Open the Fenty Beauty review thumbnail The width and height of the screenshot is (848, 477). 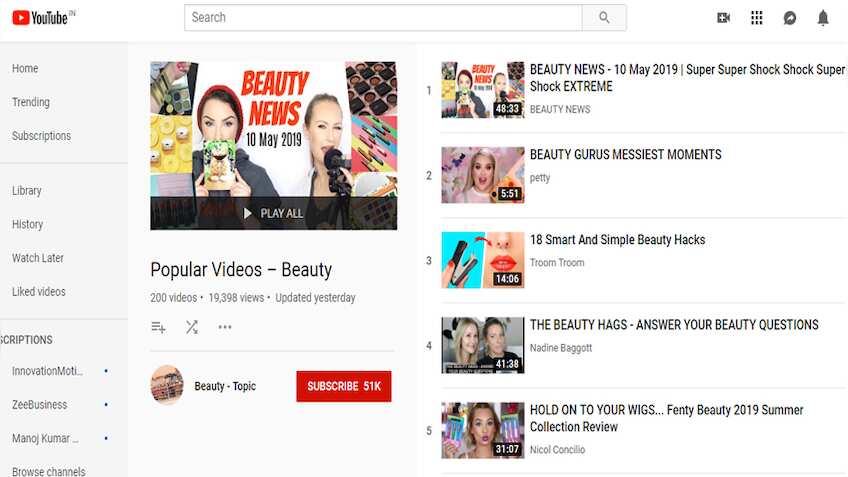point(483,430)
